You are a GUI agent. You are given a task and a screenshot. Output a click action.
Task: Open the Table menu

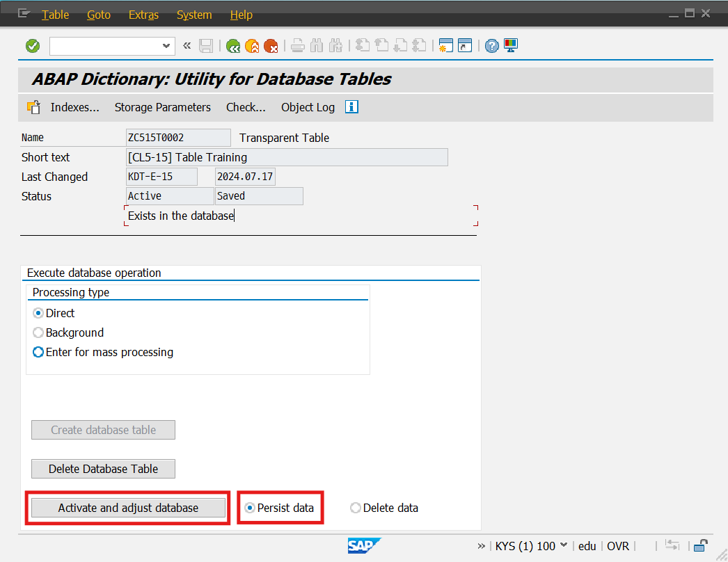55,15
